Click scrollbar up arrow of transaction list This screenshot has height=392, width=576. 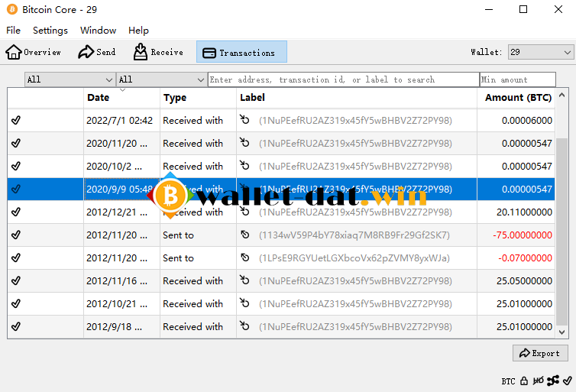[561, 96]
